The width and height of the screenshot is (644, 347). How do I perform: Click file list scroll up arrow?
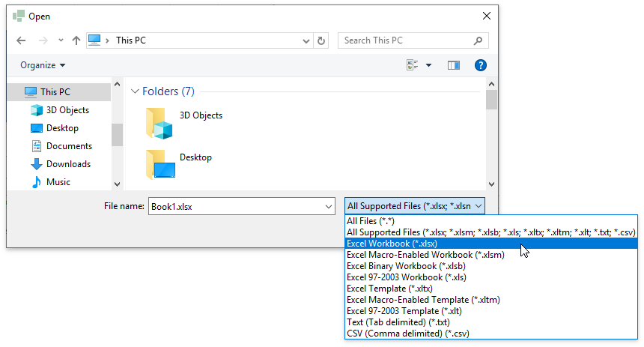click(491, 84)
